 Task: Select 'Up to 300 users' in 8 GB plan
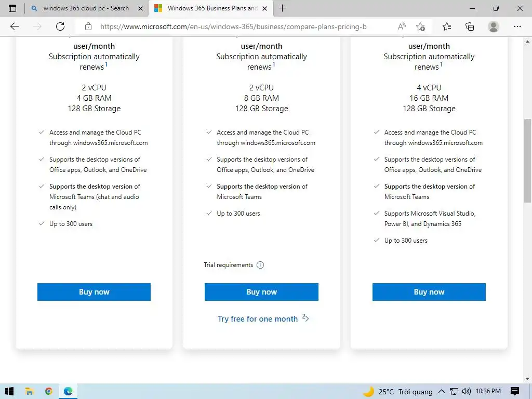pos(238,214)
